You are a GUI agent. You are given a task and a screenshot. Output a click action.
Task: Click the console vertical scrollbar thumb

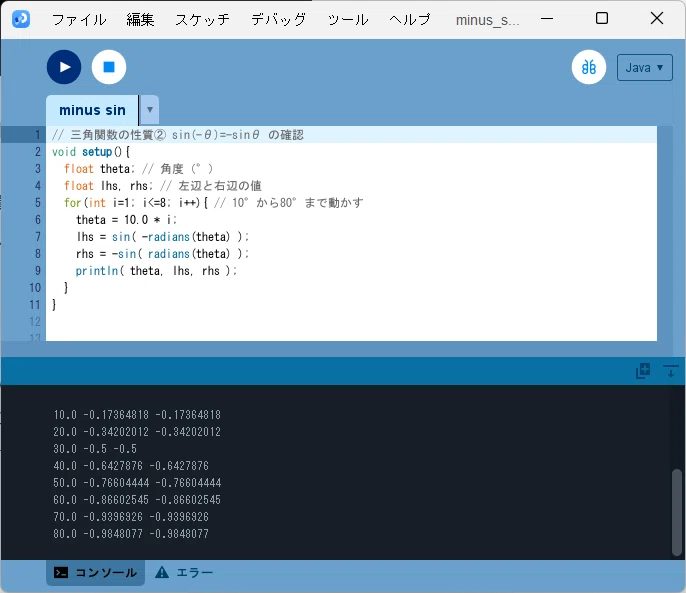click(x=676, y=512)
